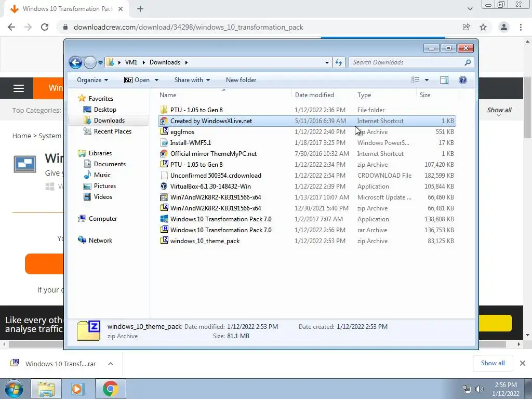Image resolution: width=532 pixels, height=399 pixels.
Task: Open Pictures library in navigation pane
Action: click(105, 186)
